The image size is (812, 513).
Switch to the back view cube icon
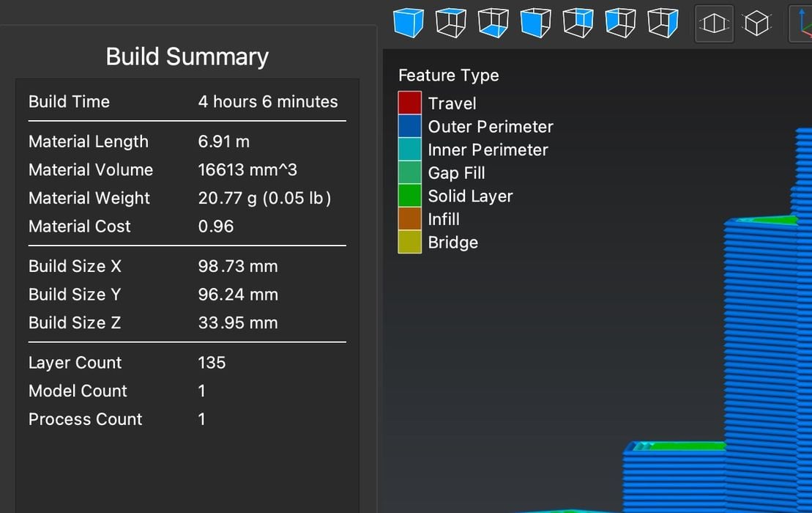pyautogui.click(x=578, y=23)
